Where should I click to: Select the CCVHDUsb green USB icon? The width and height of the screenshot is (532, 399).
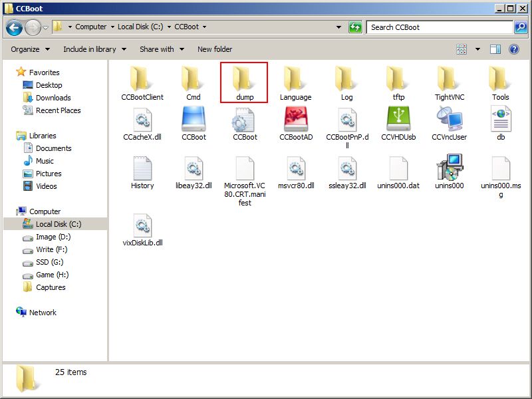[398, 124]
